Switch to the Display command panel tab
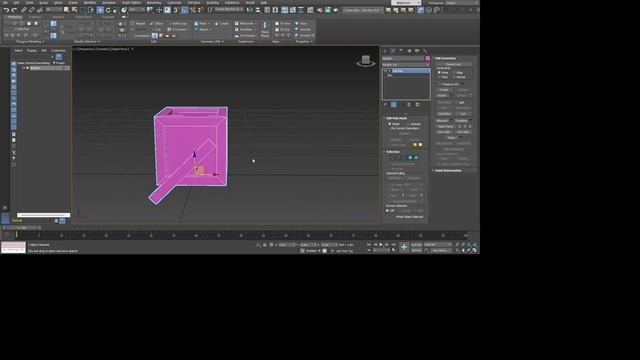Image resolution: width=640 pixels, height=360 pixels. [x=417, y=51]
